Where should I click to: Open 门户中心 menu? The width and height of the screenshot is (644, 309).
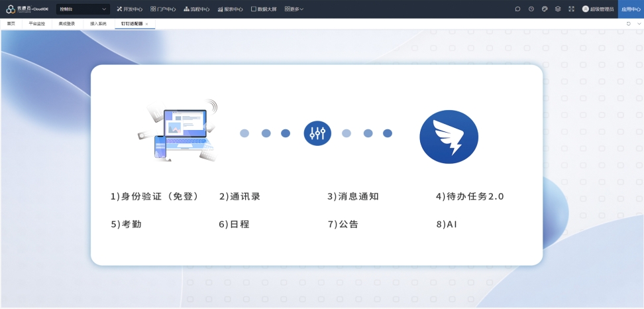pos(163,9)
